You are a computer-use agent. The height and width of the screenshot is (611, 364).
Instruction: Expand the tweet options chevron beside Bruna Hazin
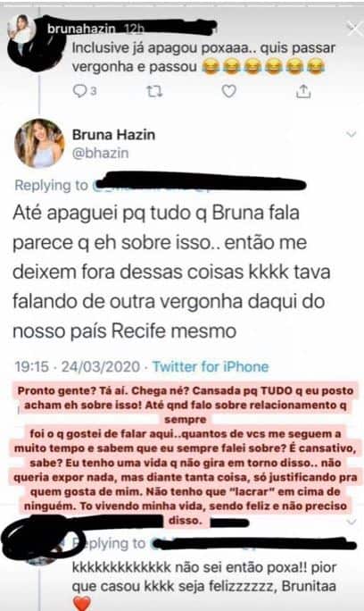tap(352, 134)
